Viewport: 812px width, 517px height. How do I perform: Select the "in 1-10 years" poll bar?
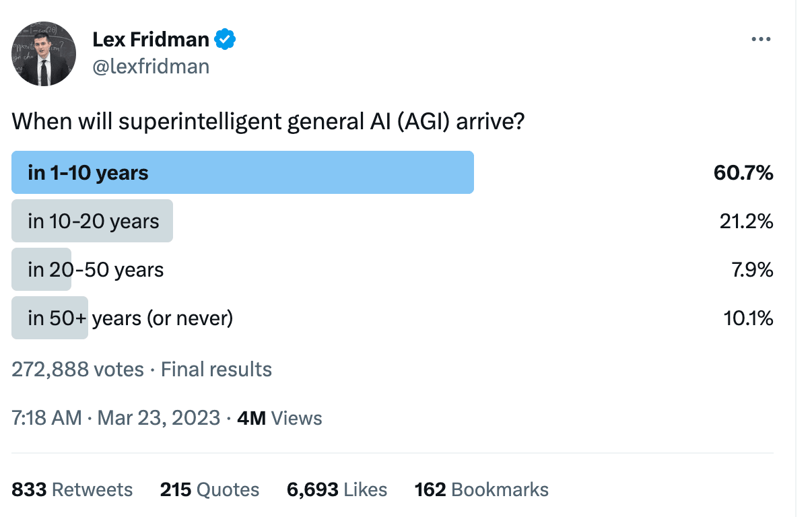tap(242, 173)
